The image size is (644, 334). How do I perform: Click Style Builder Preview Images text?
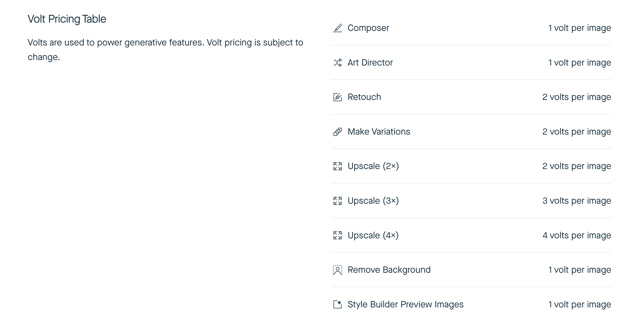405,304
